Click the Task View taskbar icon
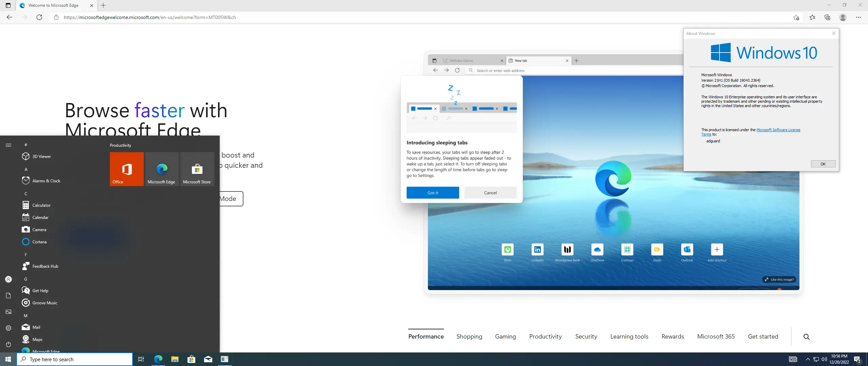The height and width of the screenshot is (366, 868). 141,359
